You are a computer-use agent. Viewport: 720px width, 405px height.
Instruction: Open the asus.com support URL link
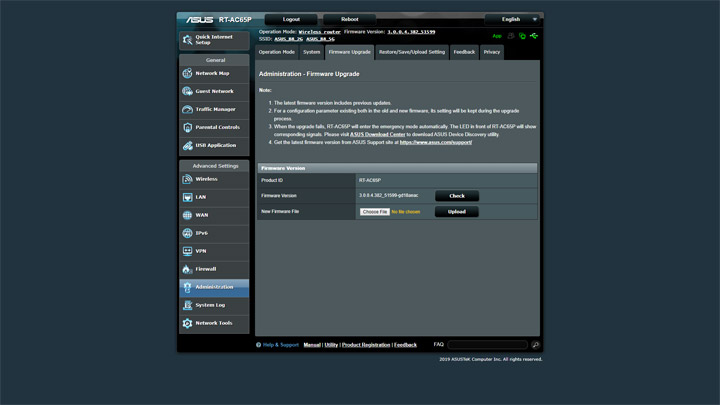pyautogui.click(x=436, y=142)
